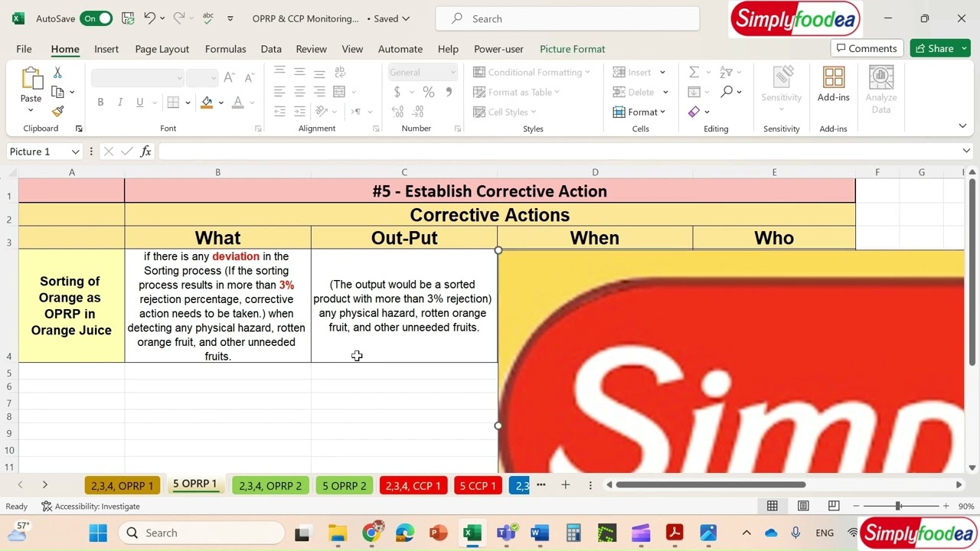Open PowerPoint from taskbar

click(x=438, y=533)
